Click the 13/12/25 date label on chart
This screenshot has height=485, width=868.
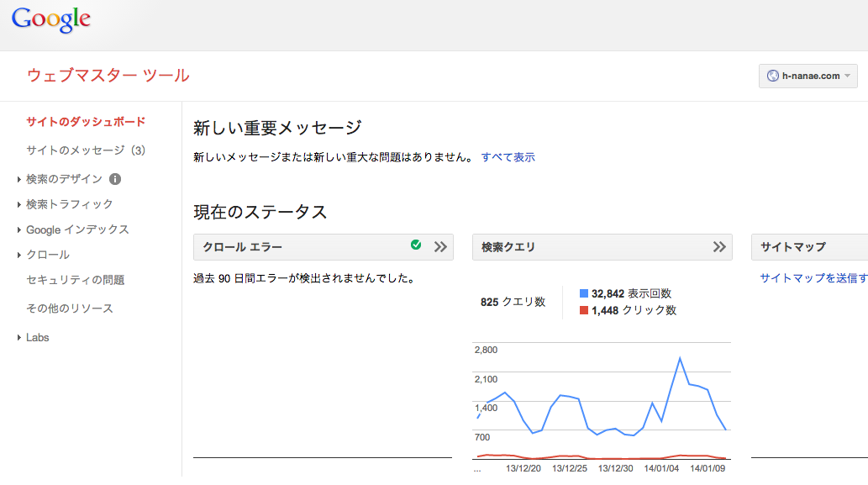[x=569, y=468]
